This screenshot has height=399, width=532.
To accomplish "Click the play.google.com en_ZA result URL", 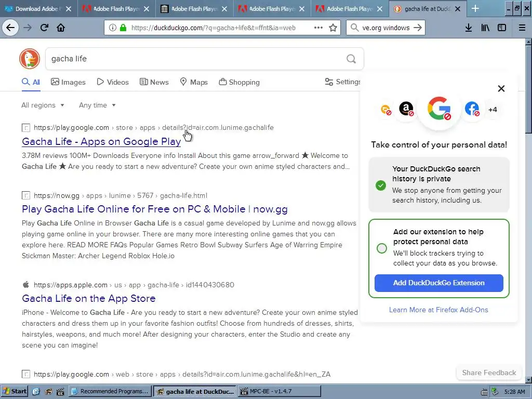I will click(182, 374).
